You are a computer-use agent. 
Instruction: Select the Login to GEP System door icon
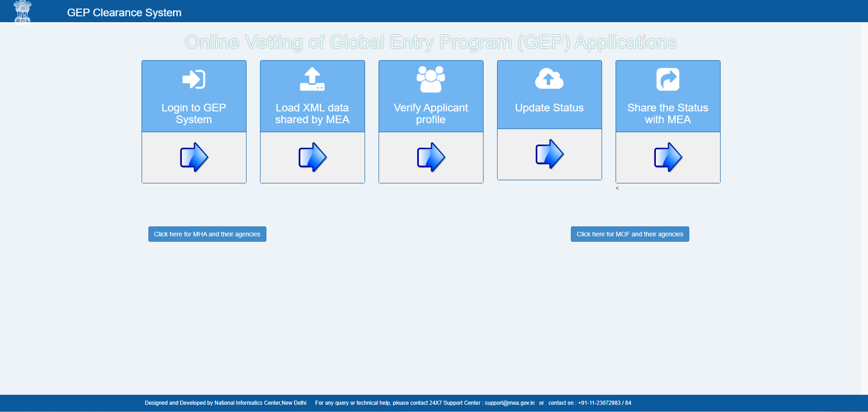(194, 79)
